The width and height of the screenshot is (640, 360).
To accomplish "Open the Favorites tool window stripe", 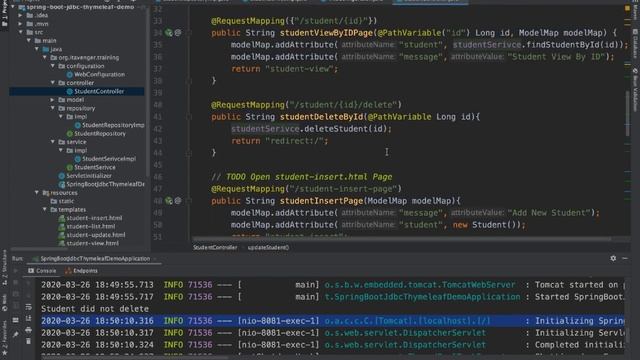I will 4,338.
